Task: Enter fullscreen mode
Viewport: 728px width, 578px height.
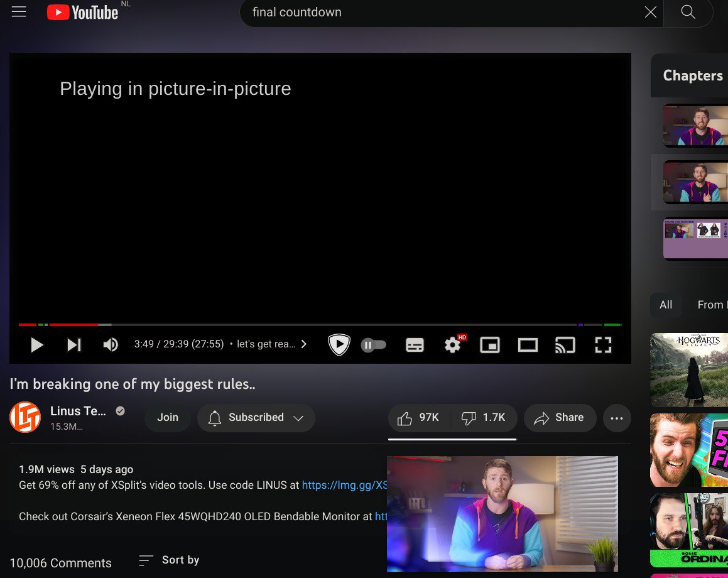Action: pos(603,344)
